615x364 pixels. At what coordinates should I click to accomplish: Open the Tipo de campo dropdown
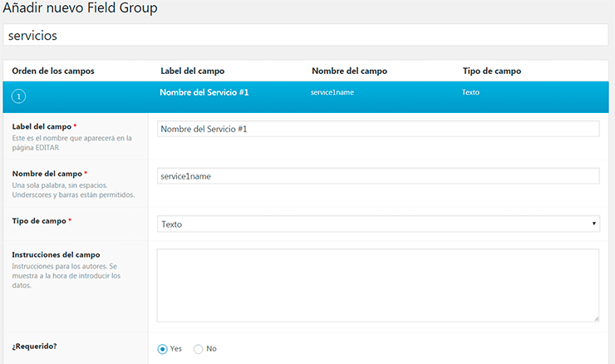[378, 224]
